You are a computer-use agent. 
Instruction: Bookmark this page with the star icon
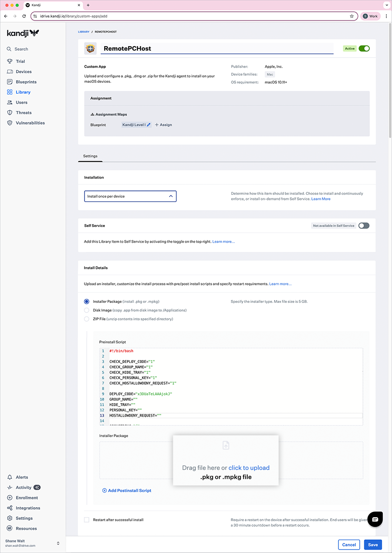[x=351, y=16]
